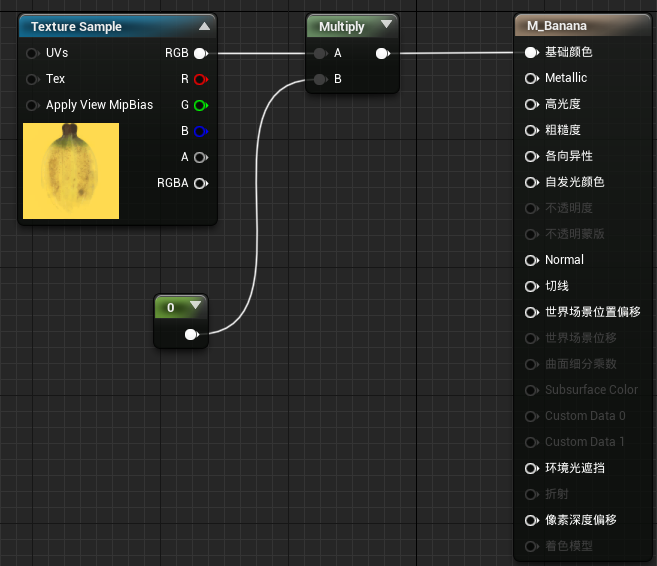Click the disabled 曲面细分乘数 pin
Screen dimensions: 657x566
pyautogui.click(x=532, y=364)
